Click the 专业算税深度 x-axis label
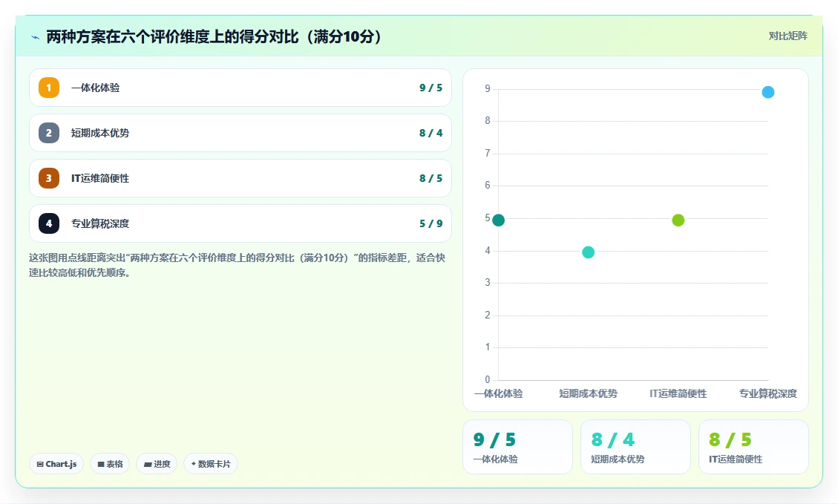 coord(768,394)
